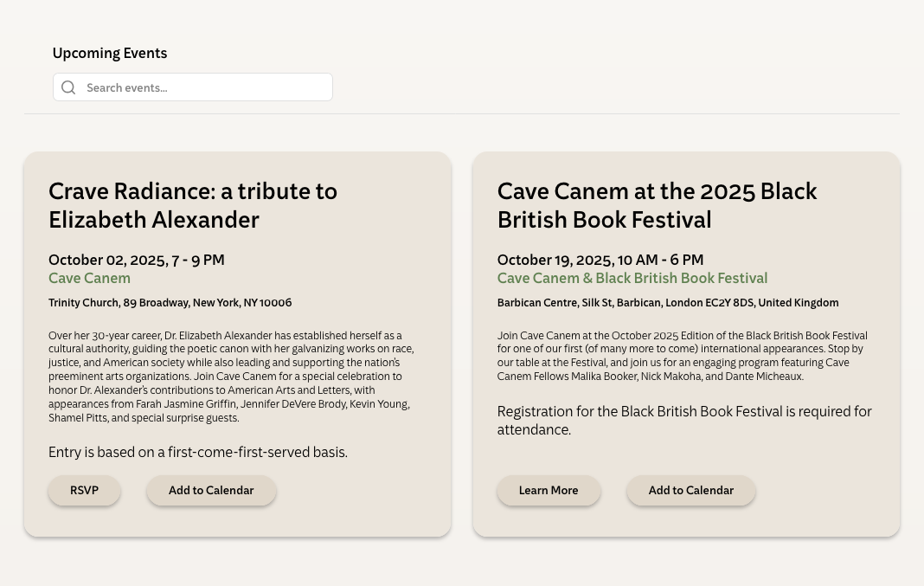This screenshot has width=924, height=586.
Task: Click the Upcoming Events heading
Action: point(110,53)
